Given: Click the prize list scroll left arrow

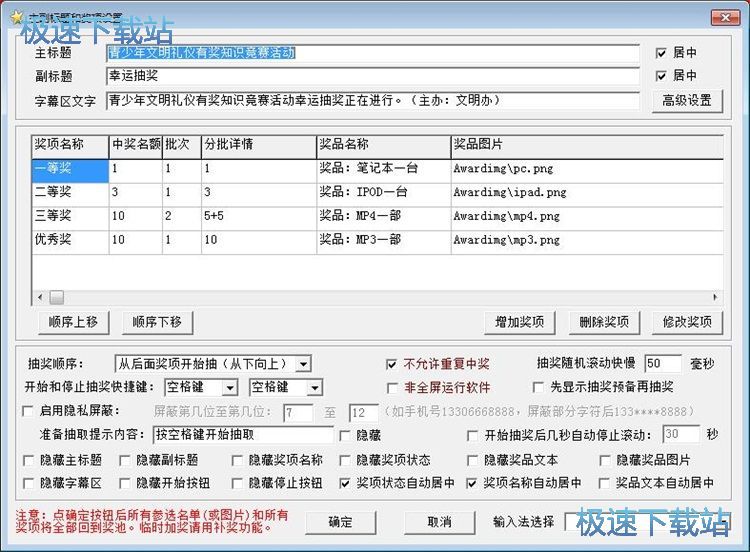Looking at the screenshot, I should coord(40,298).
